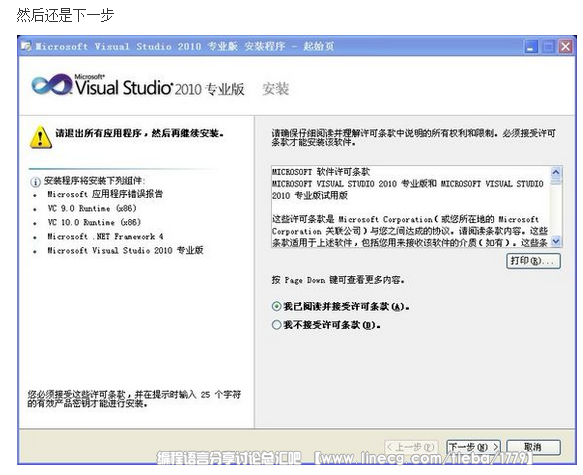Click the MICROSOFT 软件许可条款 heading line

pos(321,172)
